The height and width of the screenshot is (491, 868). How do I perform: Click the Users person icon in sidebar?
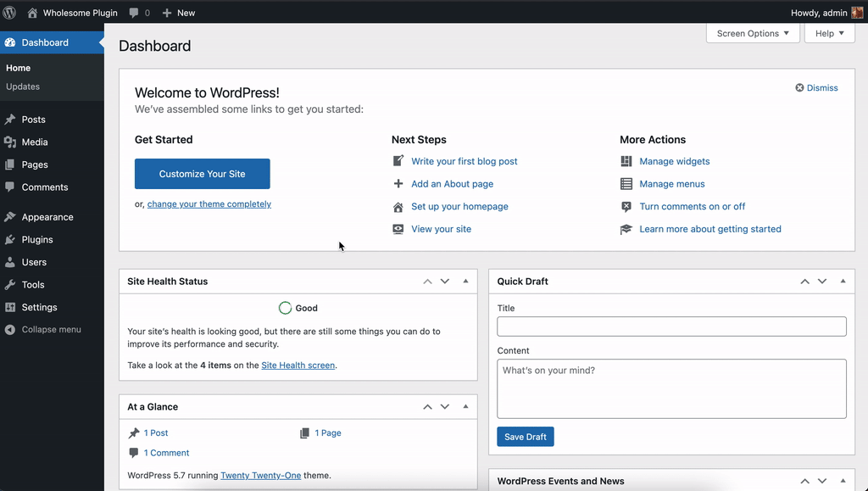point(10,262)
